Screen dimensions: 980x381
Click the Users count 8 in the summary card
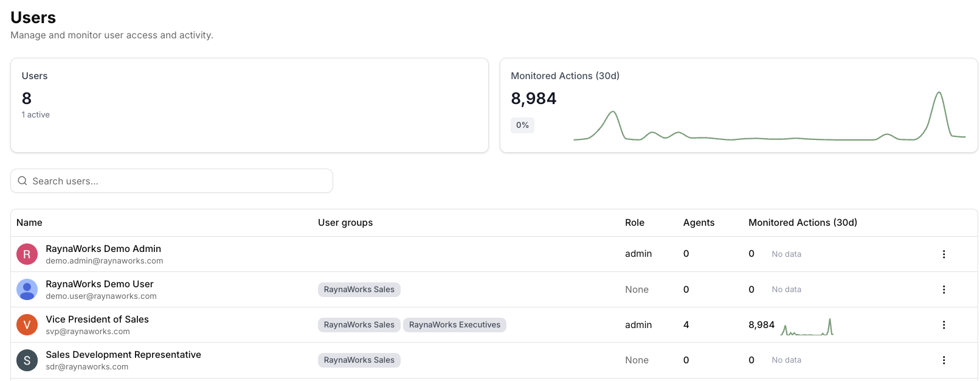tap(27, 99)
